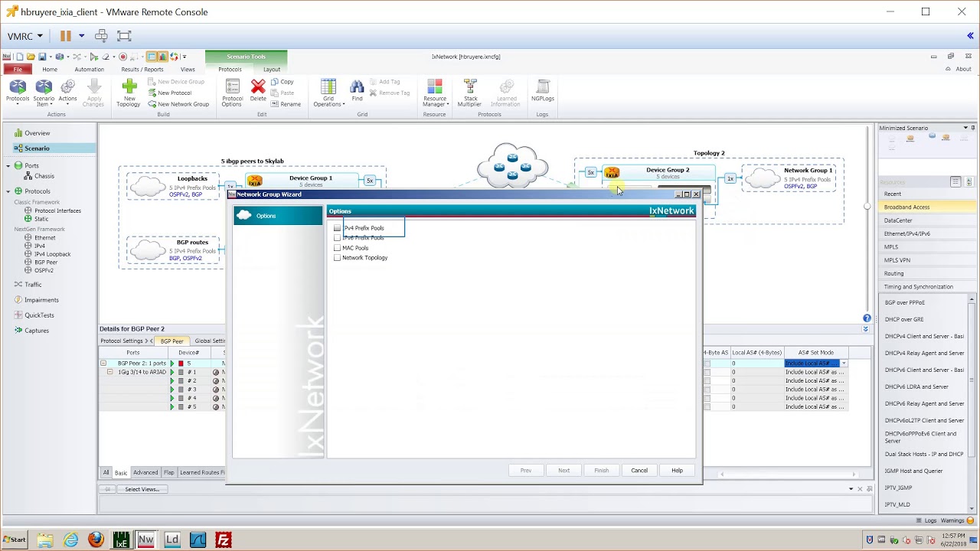Screen dimensions: 980x551
Task: Select DHCP over GRE in resources list
Action: click(x=904, y=319)
